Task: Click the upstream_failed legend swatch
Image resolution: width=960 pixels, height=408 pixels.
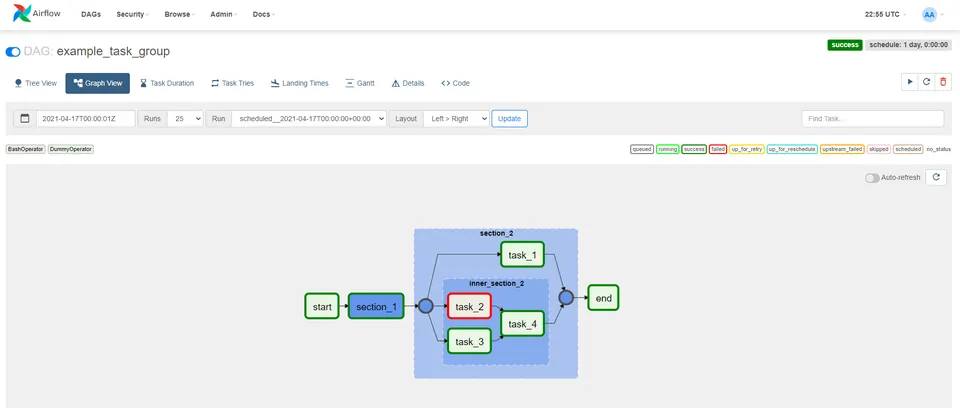Action: pyautogui.click(x=842, y=149)
